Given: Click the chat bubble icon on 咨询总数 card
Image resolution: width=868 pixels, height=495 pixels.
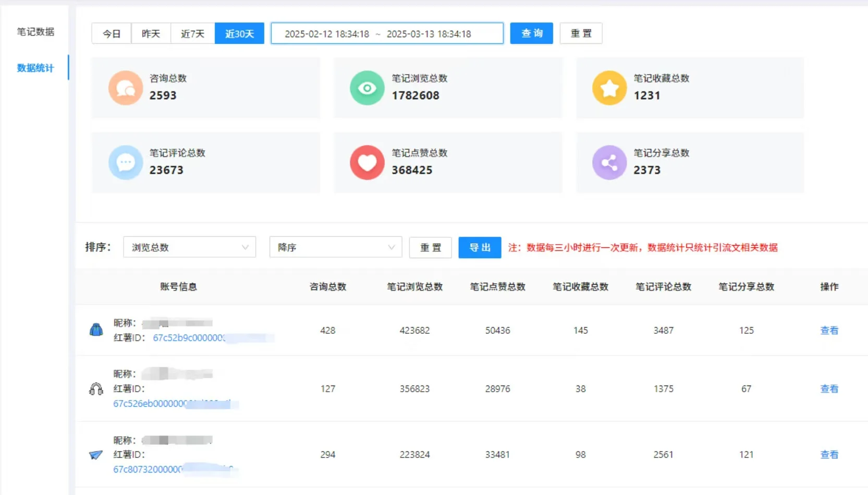Looking at the screenshot, I should (x=125, y=88).
